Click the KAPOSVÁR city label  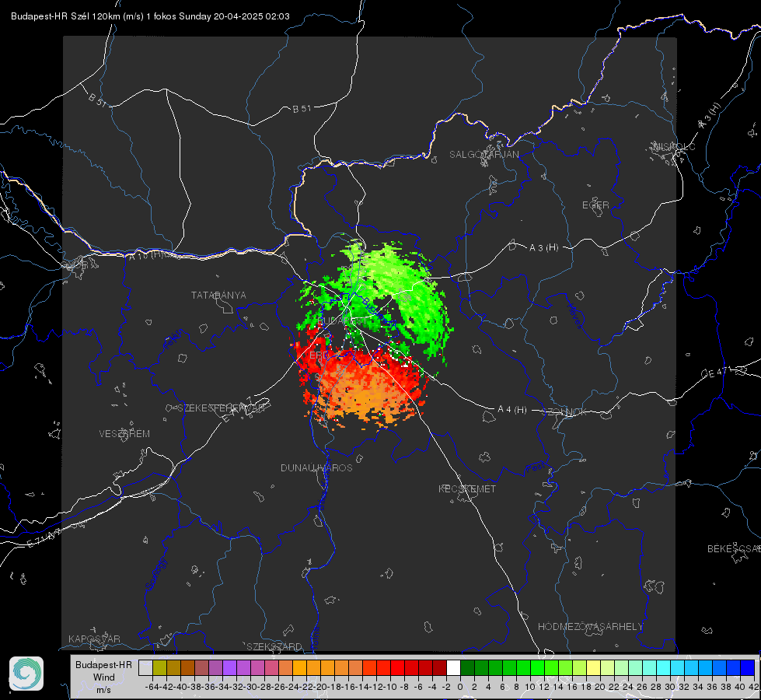click(94, 639)
